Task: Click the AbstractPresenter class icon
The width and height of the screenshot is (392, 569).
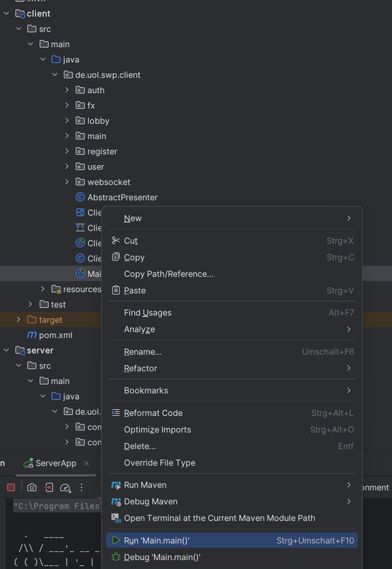Action: [x=80, y=197]
